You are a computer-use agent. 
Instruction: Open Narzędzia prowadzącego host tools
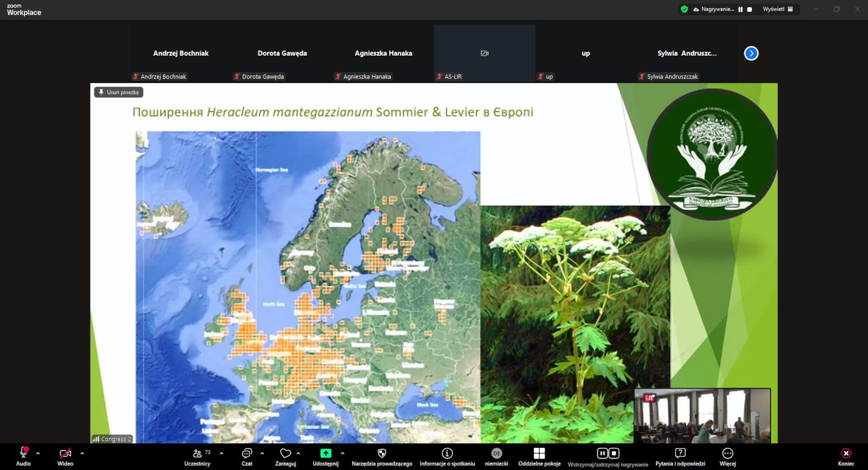(x=381, y=454)
